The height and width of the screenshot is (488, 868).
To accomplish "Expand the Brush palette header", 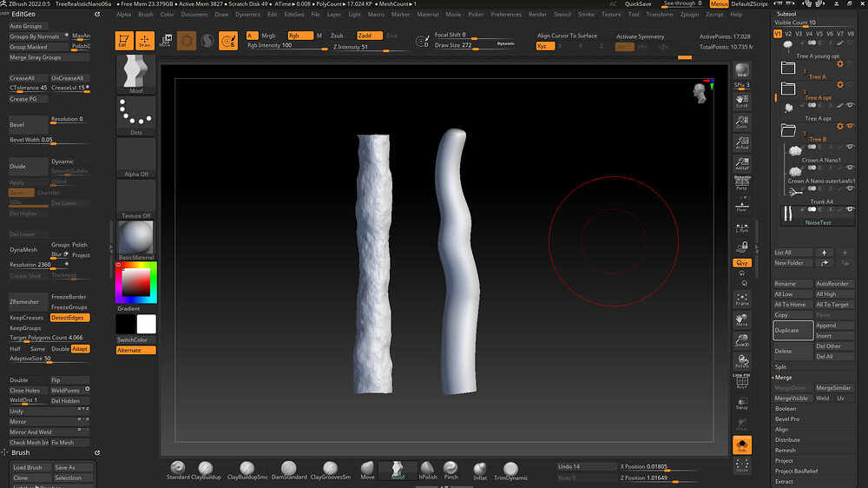I will point(21,452).
